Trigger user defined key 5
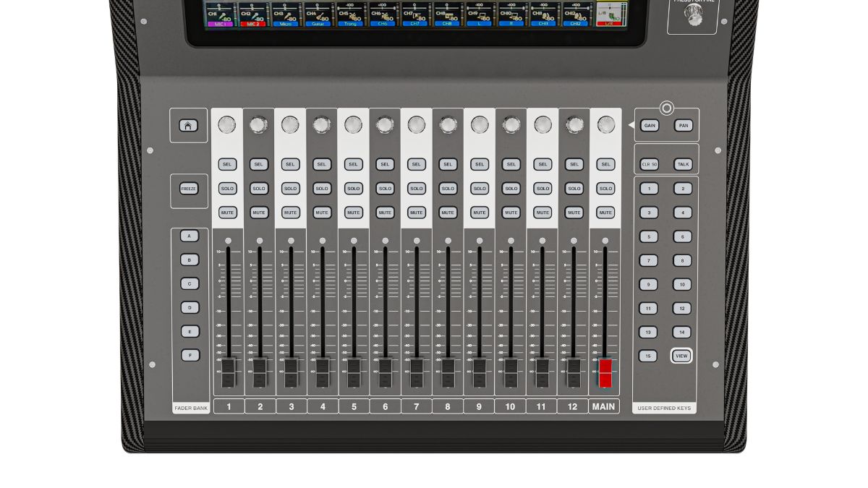The width and height of the screenshot is (868, 488). pos(649,236)
